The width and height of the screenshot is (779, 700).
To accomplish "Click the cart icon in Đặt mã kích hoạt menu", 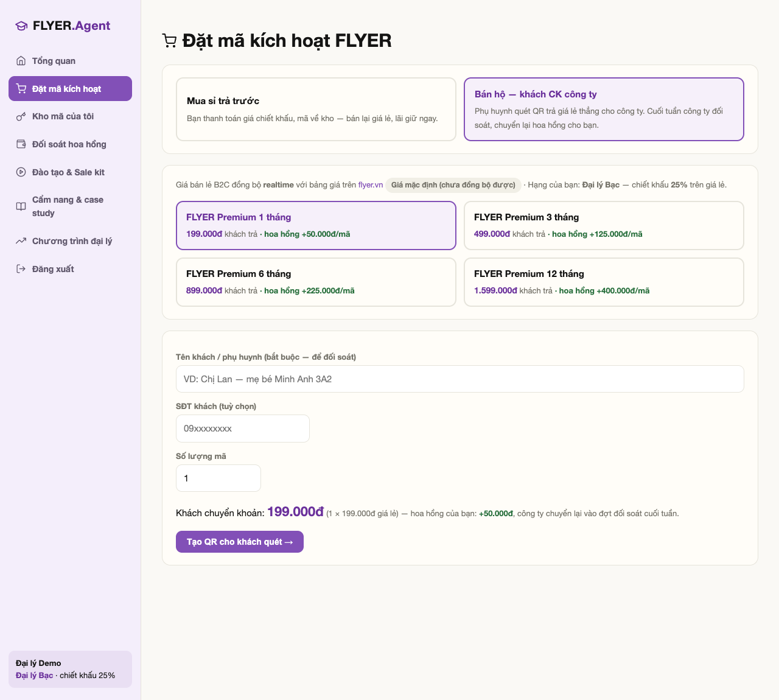I will (x=21, y=89).
